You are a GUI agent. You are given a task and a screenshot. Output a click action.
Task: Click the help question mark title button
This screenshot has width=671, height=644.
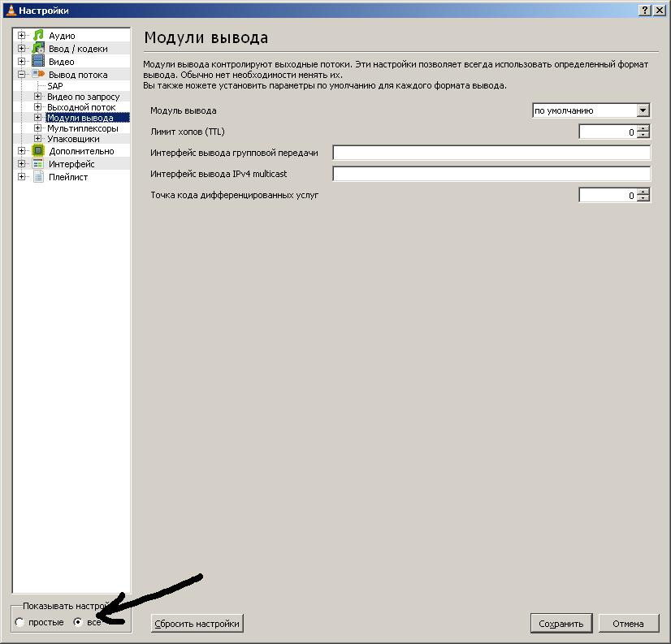tap(645, 11)
